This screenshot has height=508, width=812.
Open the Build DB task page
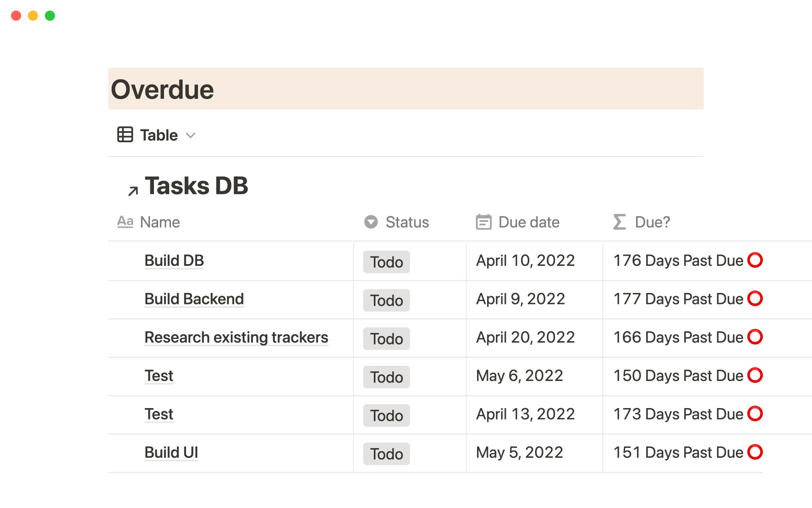click(x=174, y=260)
